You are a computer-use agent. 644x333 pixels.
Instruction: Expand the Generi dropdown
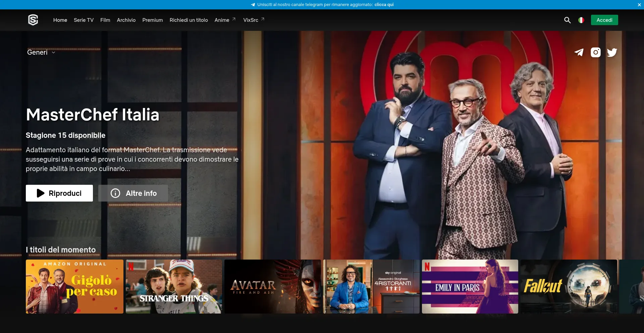(41, 52)
